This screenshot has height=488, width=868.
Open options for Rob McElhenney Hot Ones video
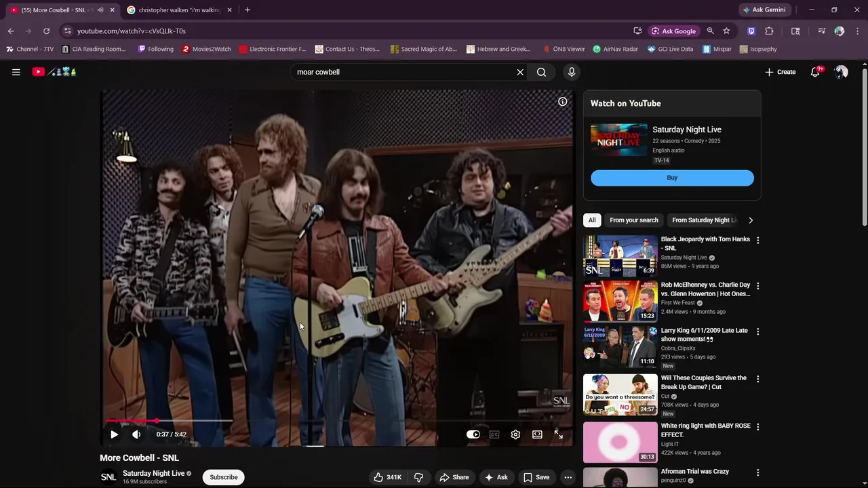(757, 286)
